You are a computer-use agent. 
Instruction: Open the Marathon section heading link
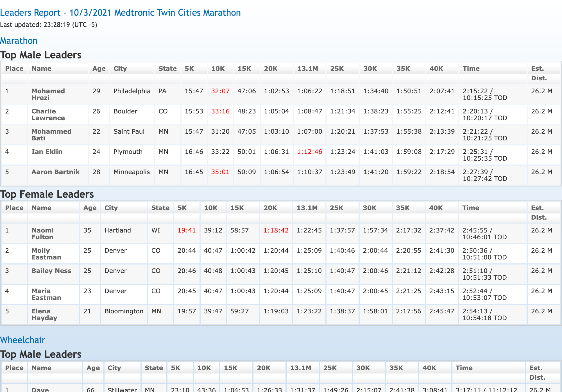pyautogui.click(x=19, y=41)
